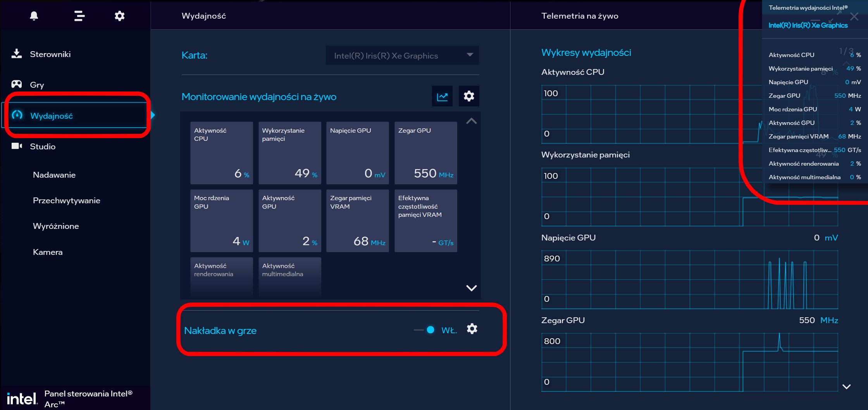Click the Wykorzystanie pamięci chart
Screen dimensions: 868x410
click(x=689, y=197)
